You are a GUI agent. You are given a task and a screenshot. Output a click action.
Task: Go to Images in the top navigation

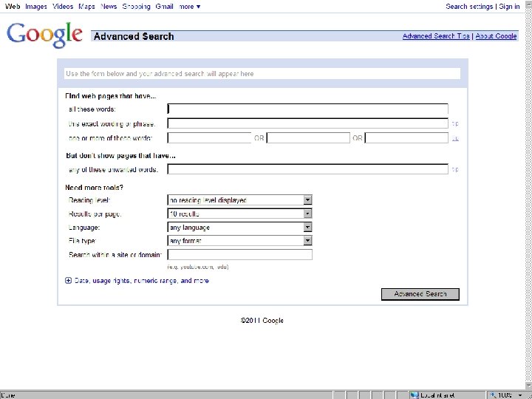[36, 7]
